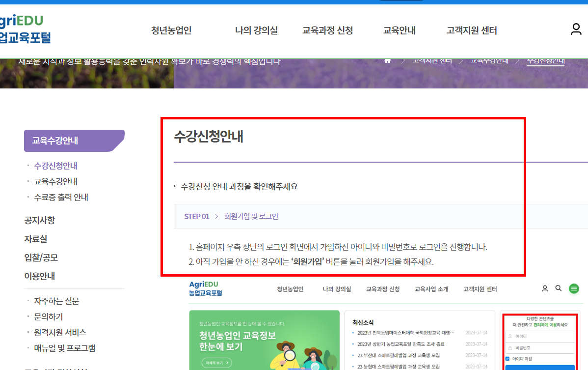Uncheck the 아이디 저장 checkbox
Image resolution: width=588 pixels, height=370 pixels.
(x=507, y=358)
